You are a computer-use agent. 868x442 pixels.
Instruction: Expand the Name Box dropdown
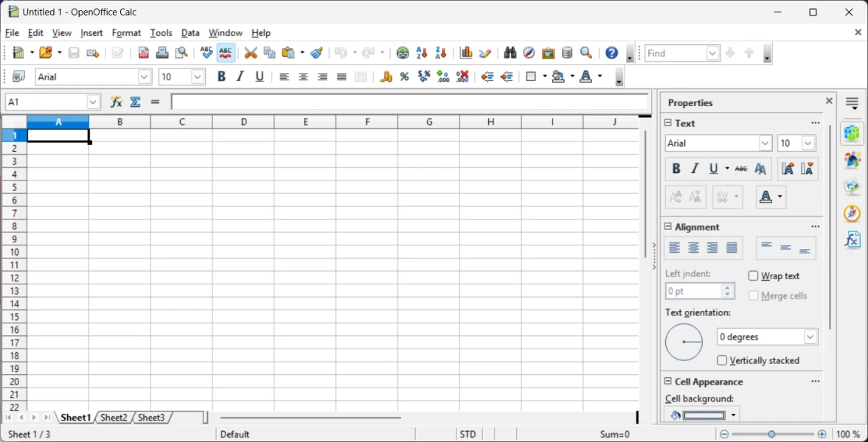click(93, 102)
